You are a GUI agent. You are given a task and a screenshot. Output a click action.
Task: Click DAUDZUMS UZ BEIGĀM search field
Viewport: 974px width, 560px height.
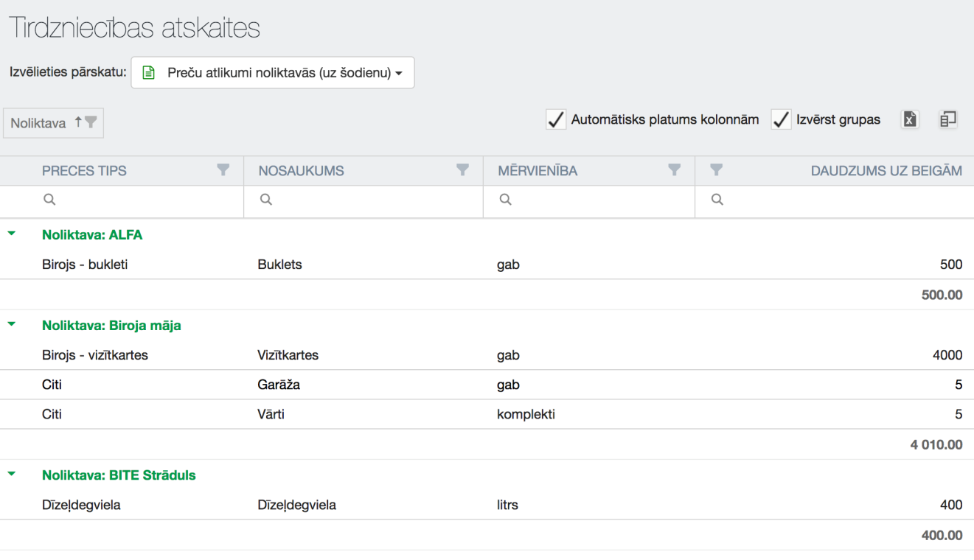point(835,200)
